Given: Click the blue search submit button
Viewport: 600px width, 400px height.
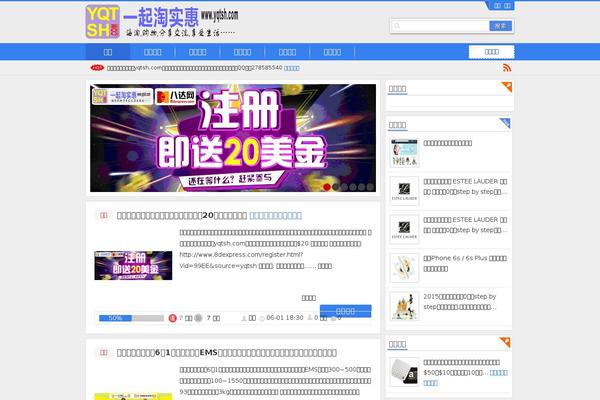Looking at the screenshot, I should pos(501,26).
